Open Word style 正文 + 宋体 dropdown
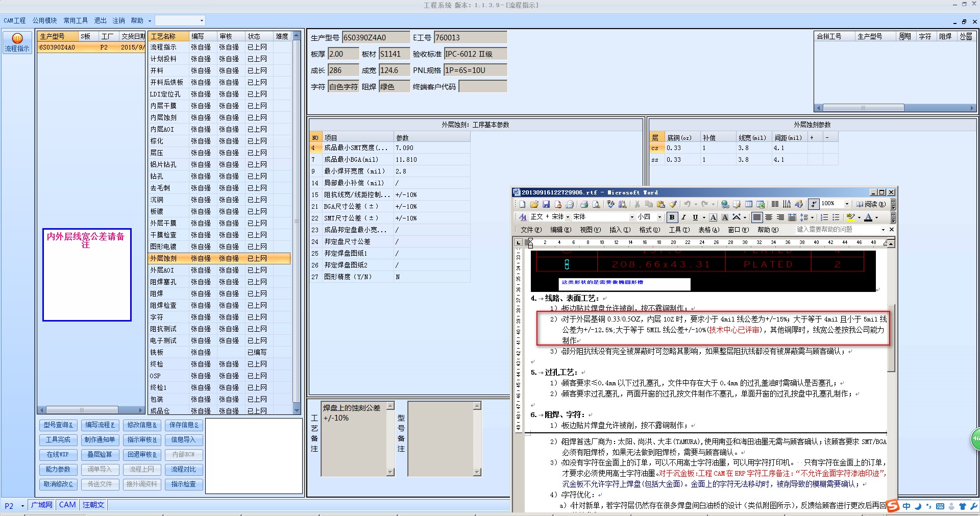 pos(568,217)
